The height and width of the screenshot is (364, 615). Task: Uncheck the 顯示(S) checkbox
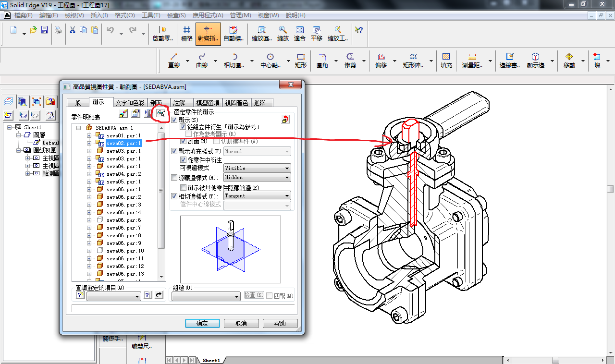click(174, 120)
